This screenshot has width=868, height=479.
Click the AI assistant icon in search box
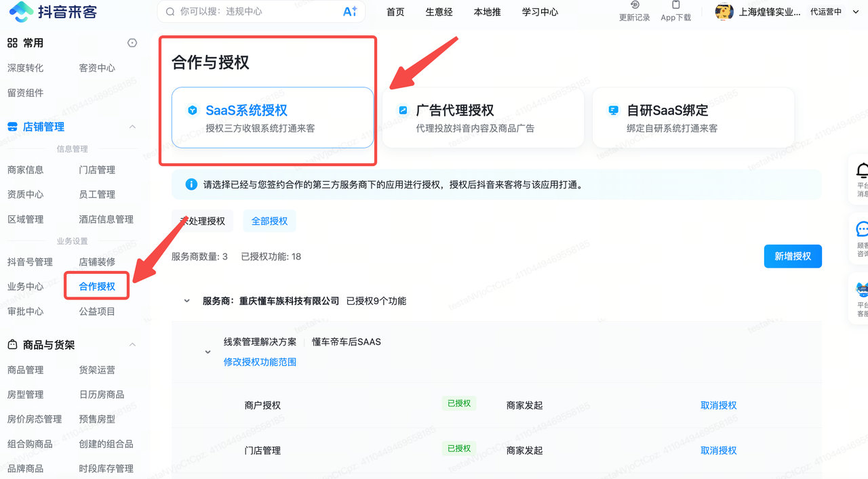point(350,12)
